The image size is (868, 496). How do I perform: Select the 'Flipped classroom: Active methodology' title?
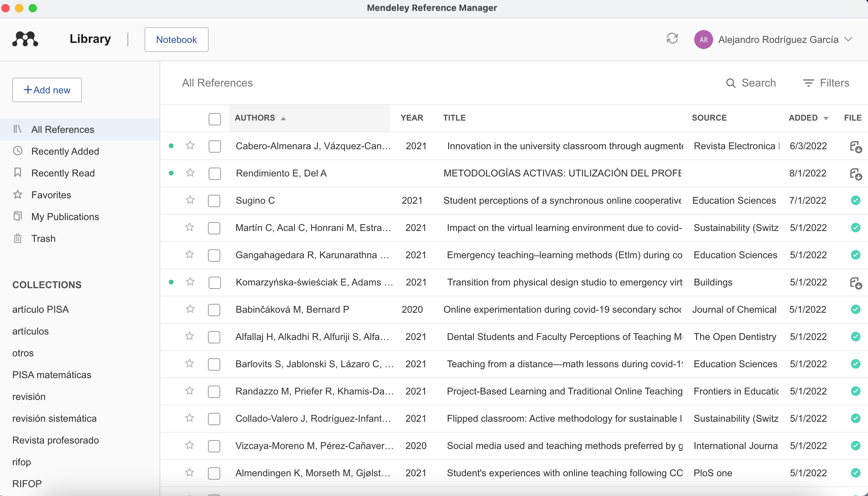565,418
